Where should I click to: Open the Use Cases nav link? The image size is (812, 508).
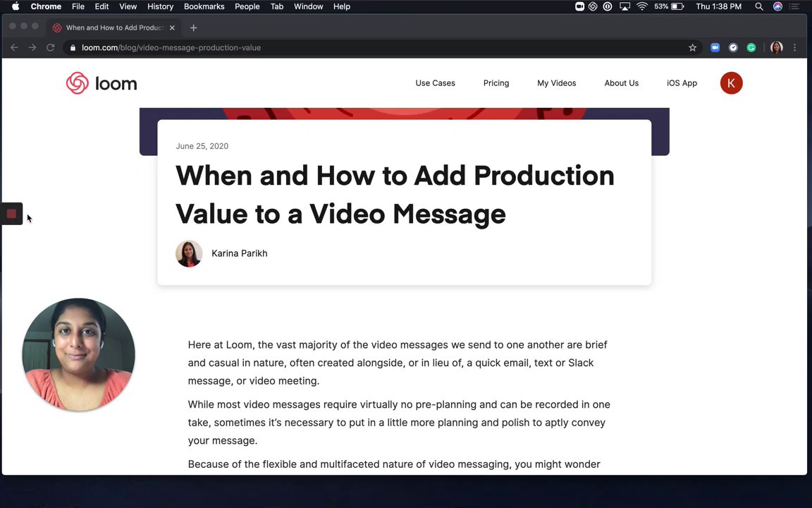click(435, 83)
